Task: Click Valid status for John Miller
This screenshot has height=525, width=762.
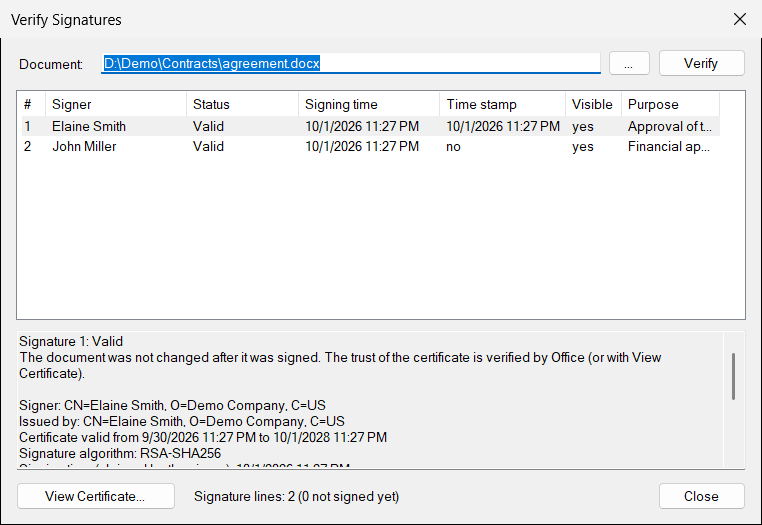Action: (x=208, y=146)
